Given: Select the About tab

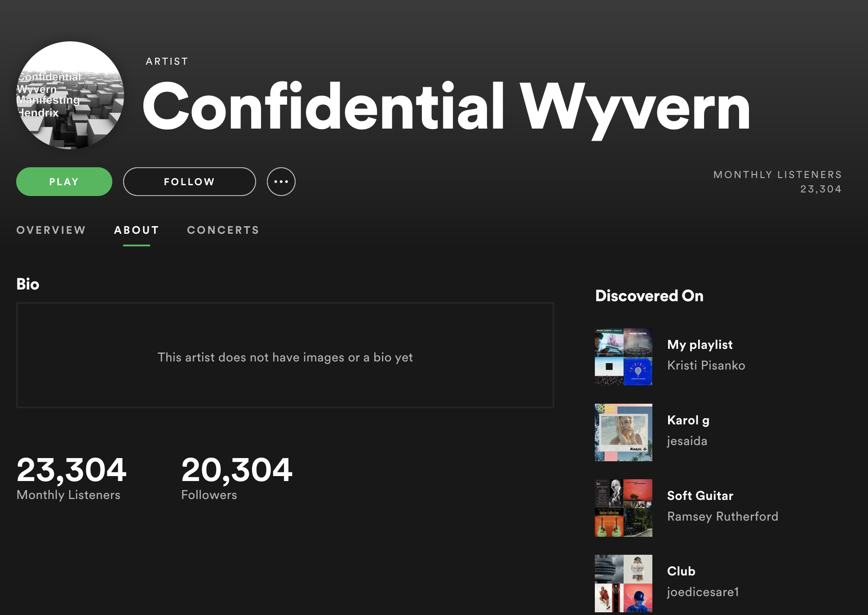Looking at the screenshot, I should 137,230.
